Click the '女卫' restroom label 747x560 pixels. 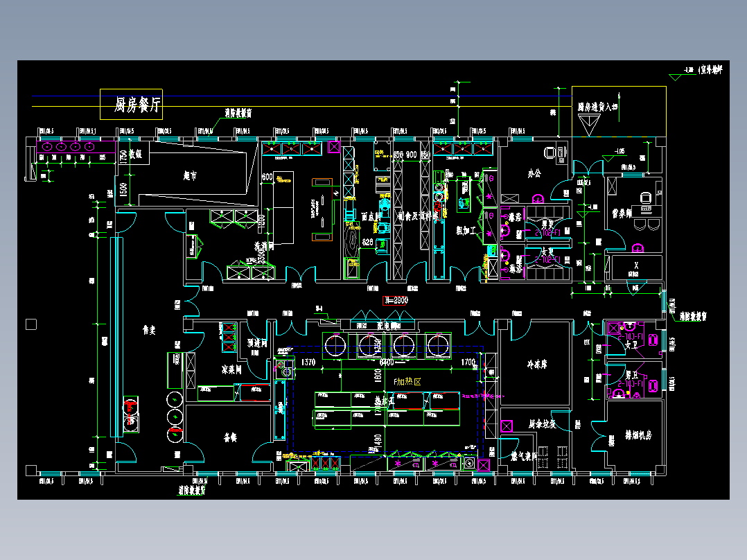631,344
